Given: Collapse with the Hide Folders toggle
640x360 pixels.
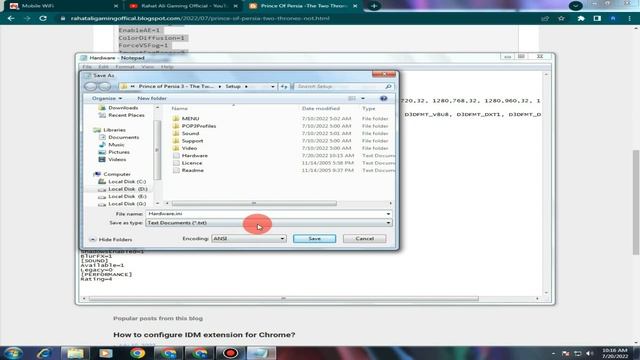Looking at the screenshot, I should coord(111,240).
